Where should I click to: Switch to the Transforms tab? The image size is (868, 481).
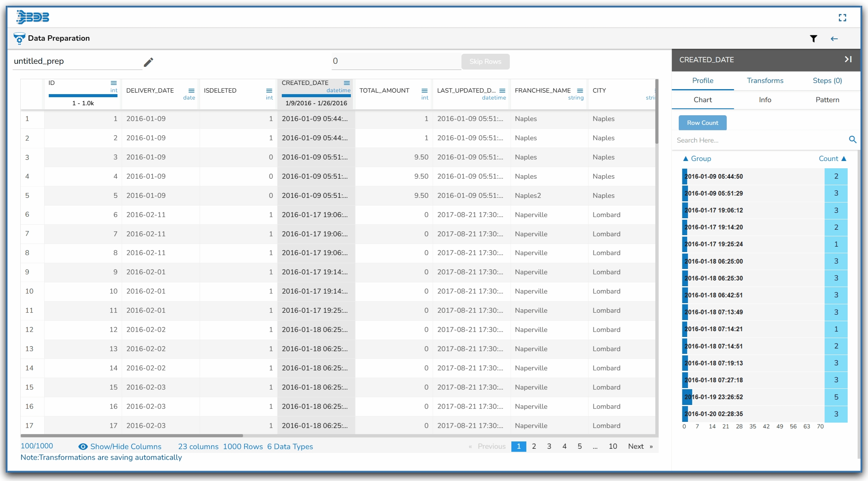click(765, 81)
